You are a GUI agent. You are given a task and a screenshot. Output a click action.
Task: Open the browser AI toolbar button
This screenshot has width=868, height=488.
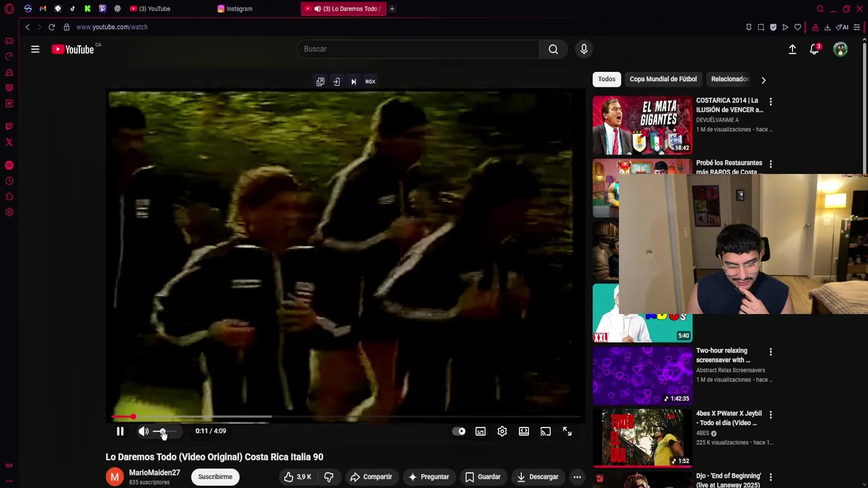pyautogui.click(x=842, y=27)
